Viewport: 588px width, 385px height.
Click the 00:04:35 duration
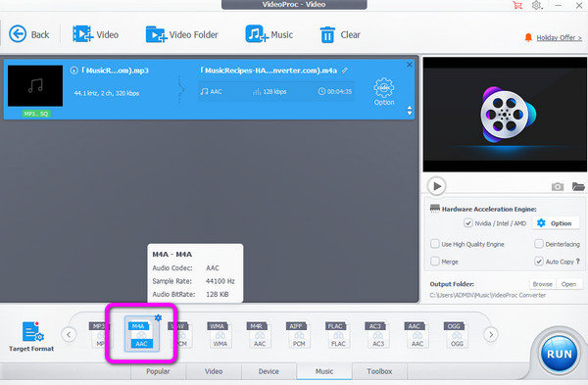tap(335, 91)
